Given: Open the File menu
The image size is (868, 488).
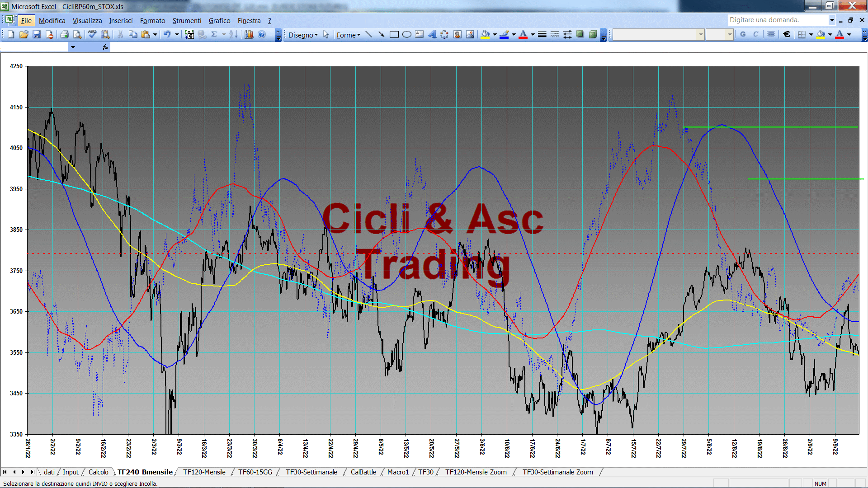Looking at the screenshot, I should (x=26, y=21).
